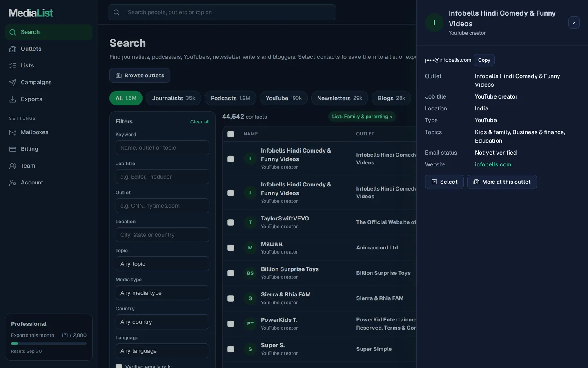Open the Account user icon
Screen dimensions: 588x368
pyautogui.click(x=13, y=182)
